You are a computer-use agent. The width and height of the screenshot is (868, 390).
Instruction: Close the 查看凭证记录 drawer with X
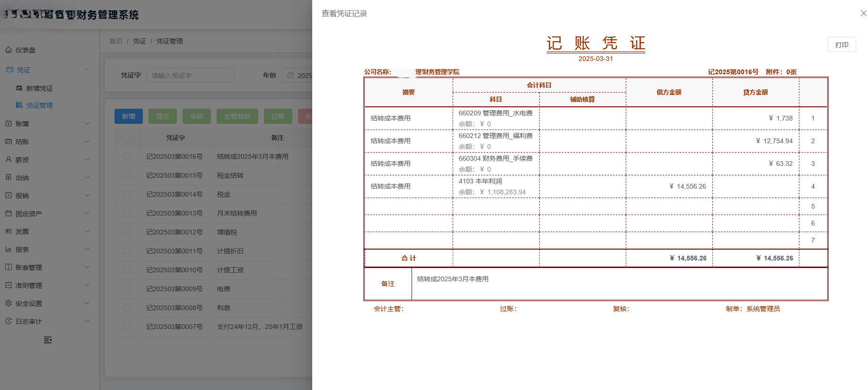click(863, 13)
